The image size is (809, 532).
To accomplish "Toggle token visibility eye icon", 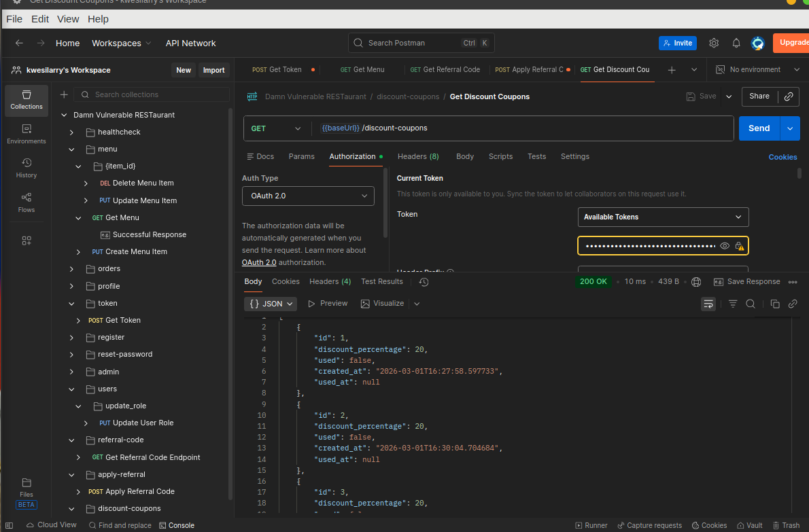I will click(725, 246).
